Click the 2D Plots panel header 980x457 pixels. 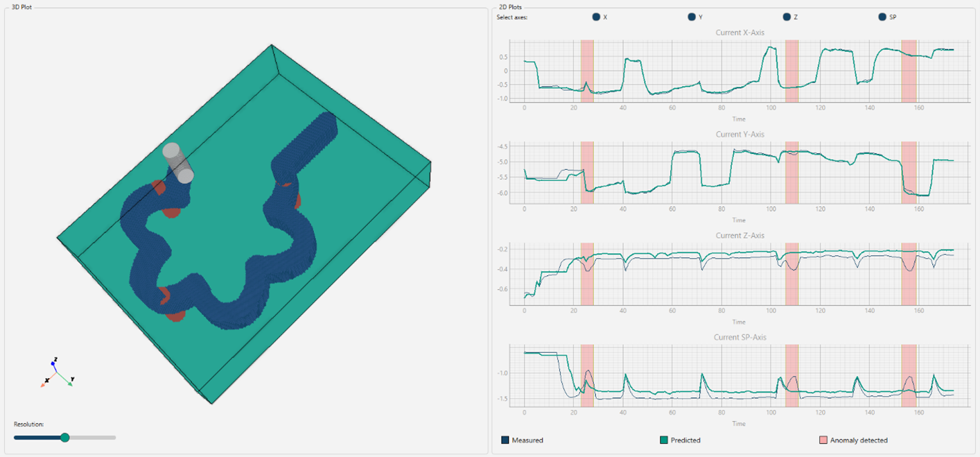(x=511, y=6)
